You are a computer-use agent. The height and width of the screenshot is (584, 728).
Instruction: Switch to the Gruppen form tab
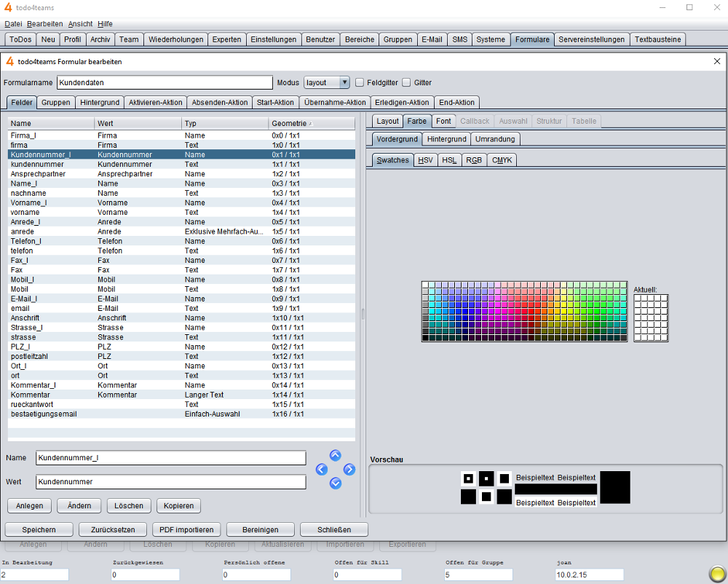(56, 103)
